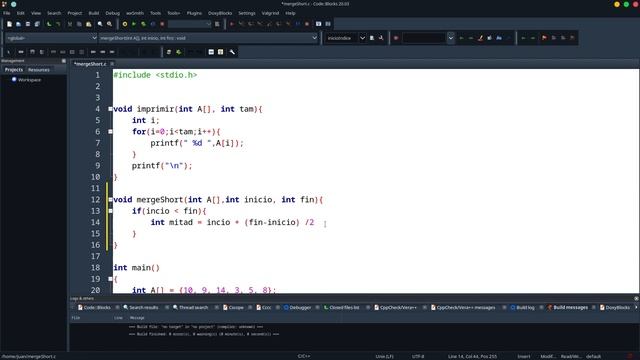
Task: Close the Management panel
Action: [x=64, y=61]
